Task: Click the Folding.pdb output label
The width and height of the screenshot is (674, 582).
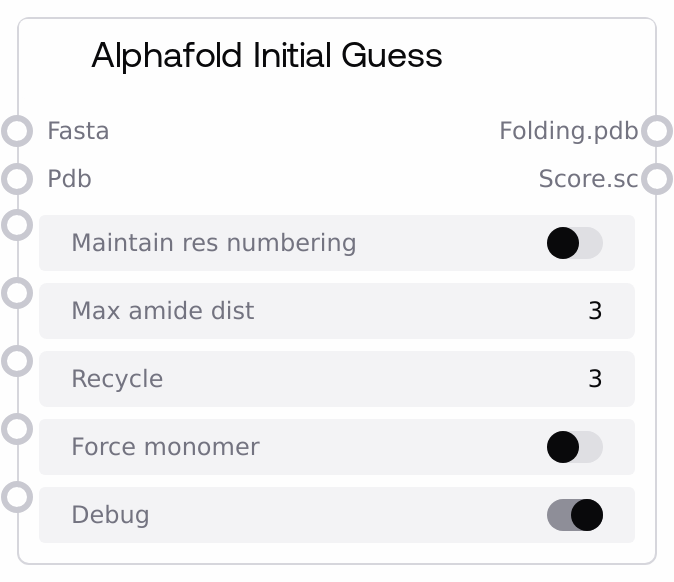Action: tap(568, 131)
